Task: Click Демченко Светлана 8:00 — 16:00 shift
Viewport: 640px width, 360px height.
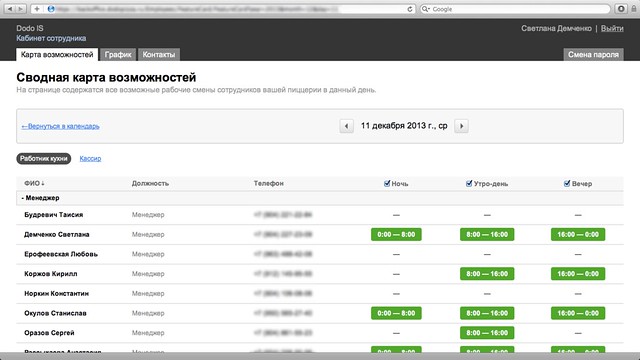Action: pyautogui.click(x=487, y=234)
